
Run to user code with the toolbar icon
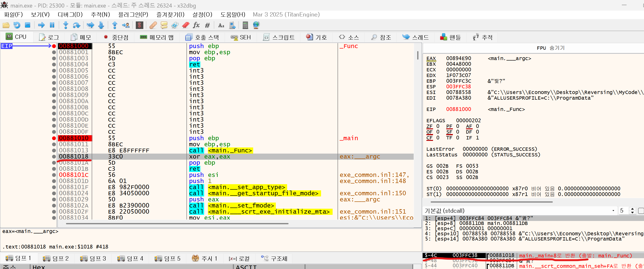126,25
